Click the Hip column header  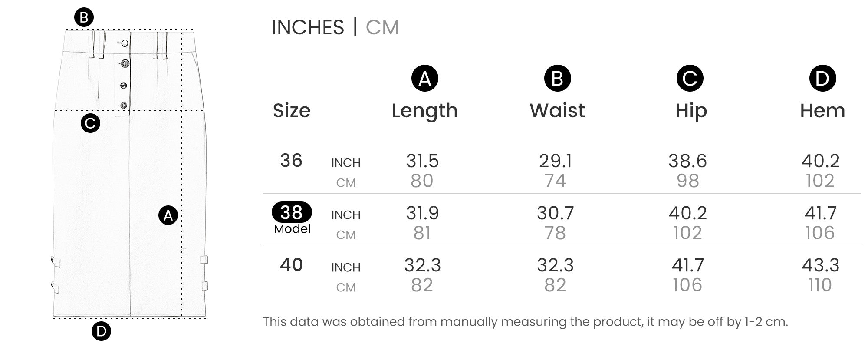[691, 111]
